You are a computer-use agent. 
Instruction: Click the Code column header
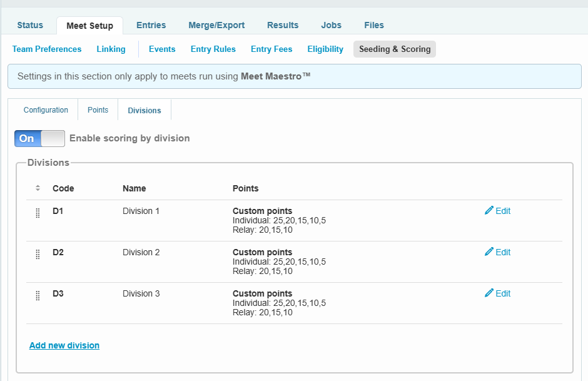pyautogui.click(x=63, y=188)
